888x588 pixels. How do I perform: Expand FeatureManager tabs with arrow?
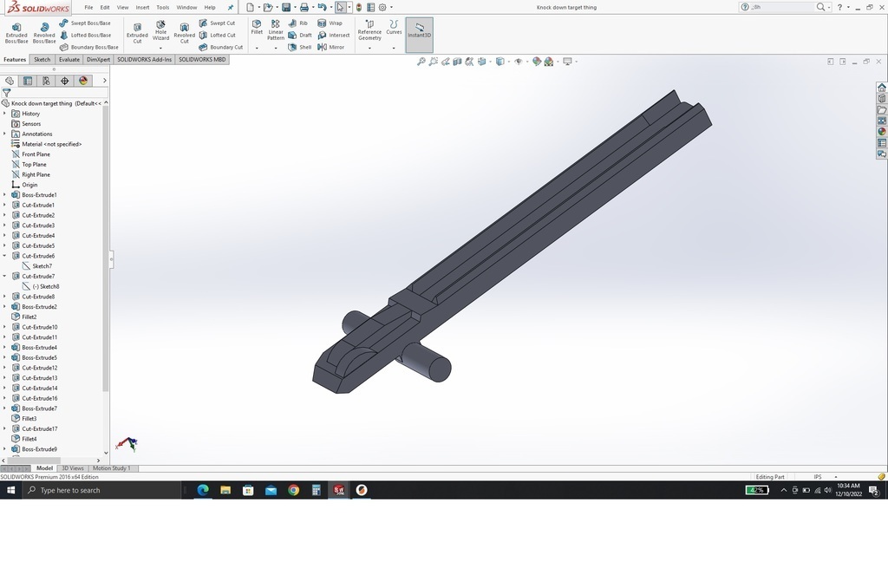click(x=104, y=81)
